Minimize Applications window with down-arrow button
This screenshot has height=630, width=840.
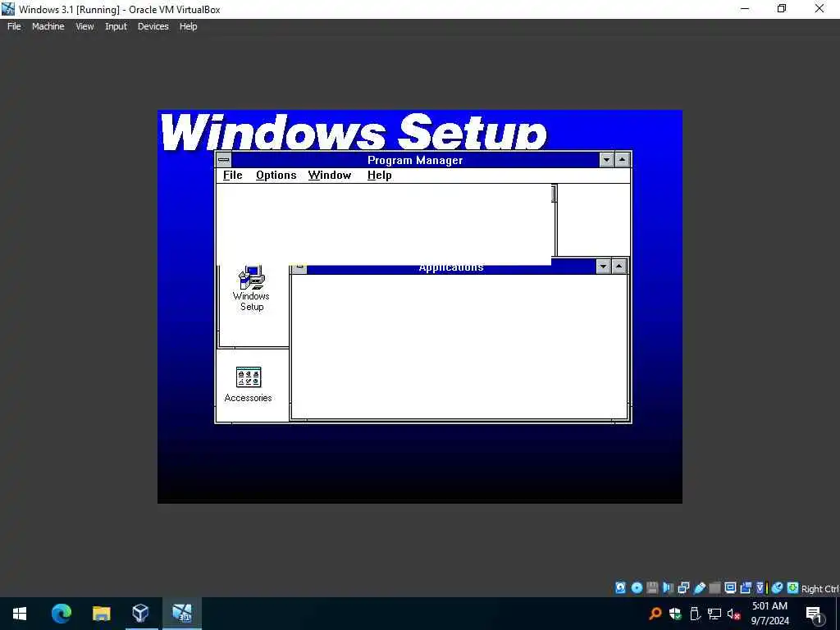click(x=603, y=267)
